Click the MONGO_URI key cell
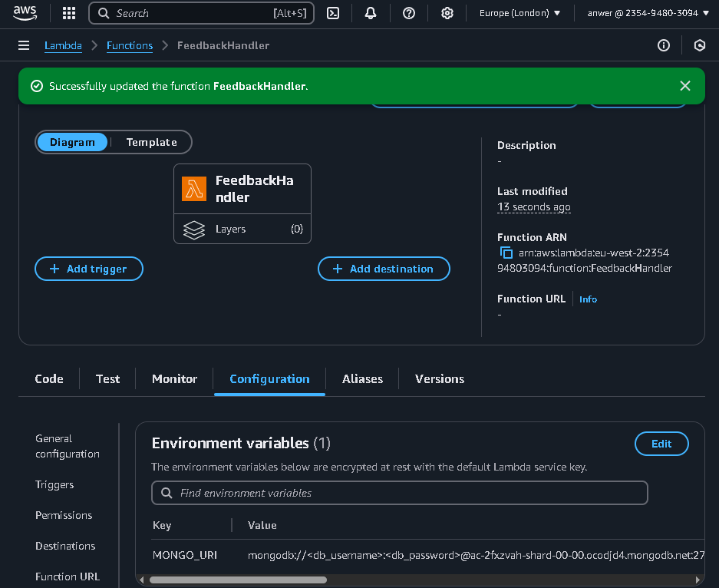 point(185,556)
